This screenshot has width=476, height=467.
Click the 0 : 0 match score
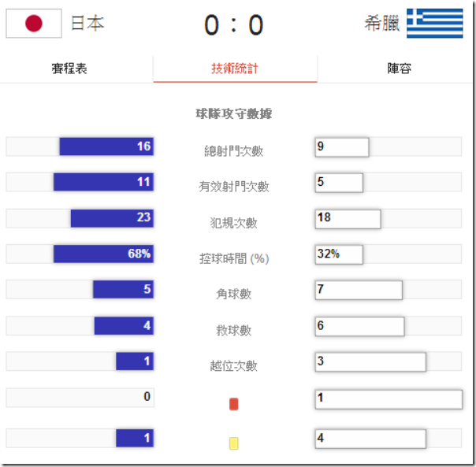(x=234, y=25)
